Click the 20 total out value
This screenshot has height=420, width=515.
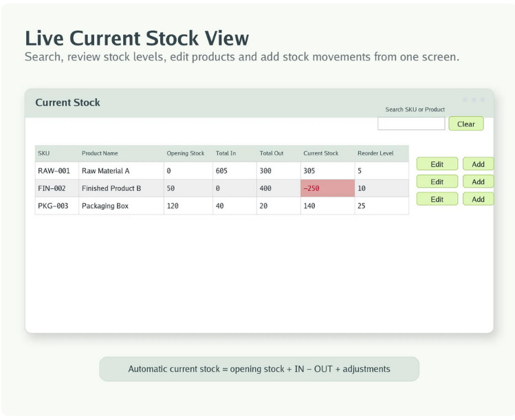click(263, 206)
